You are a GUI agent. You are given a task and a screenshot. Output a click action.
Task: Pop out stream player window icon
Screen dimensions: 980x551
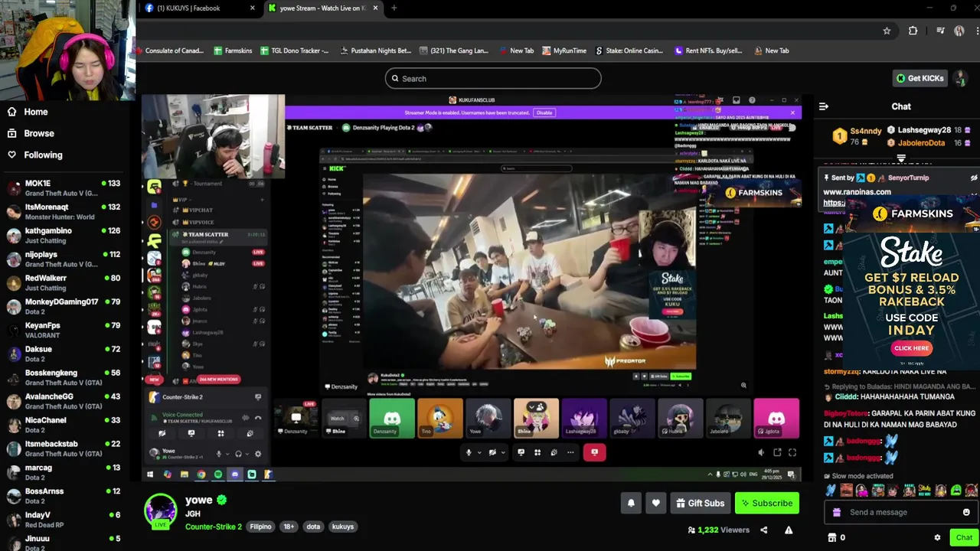(x=777, y=452)
